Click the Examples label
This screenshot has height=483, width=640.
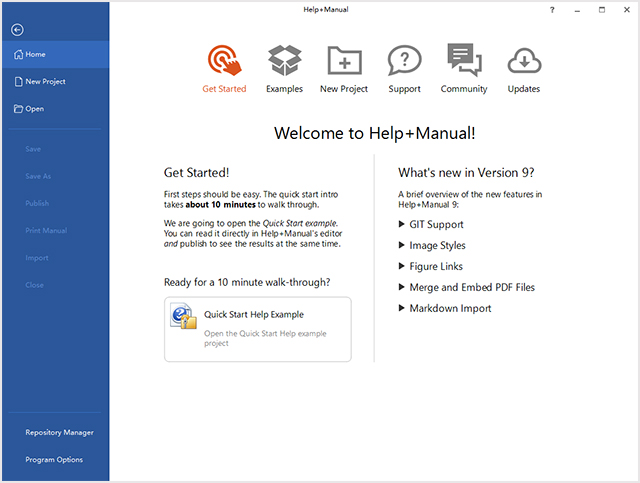click(x=284, y=89)
